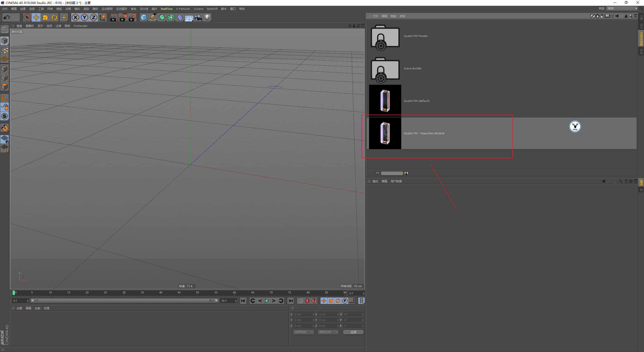Click the Undo arrow icon
The image size is (644, 352).
point(7,18)
